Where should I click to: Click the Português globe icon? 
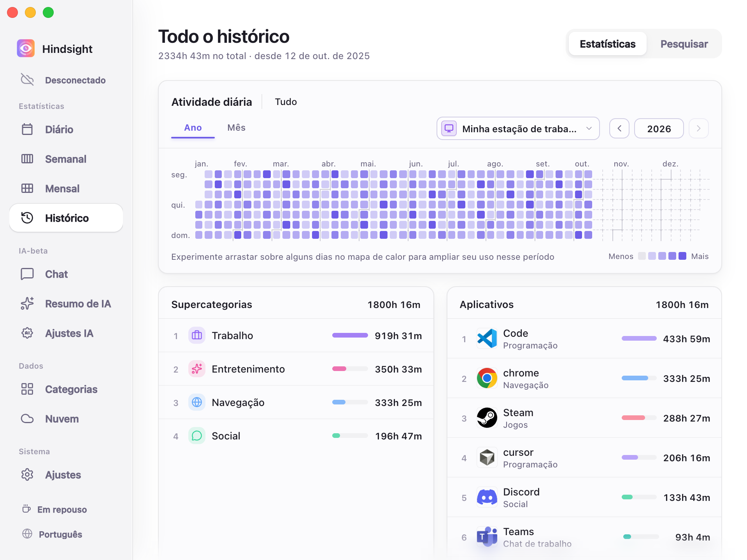[27, 534]
